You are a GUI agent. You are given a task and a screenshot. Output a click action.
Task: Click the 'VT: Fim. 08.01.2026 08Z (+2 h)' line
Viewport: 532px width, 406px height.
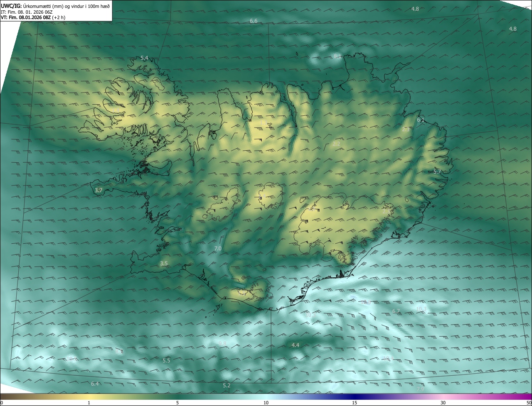tap(33, 17)
